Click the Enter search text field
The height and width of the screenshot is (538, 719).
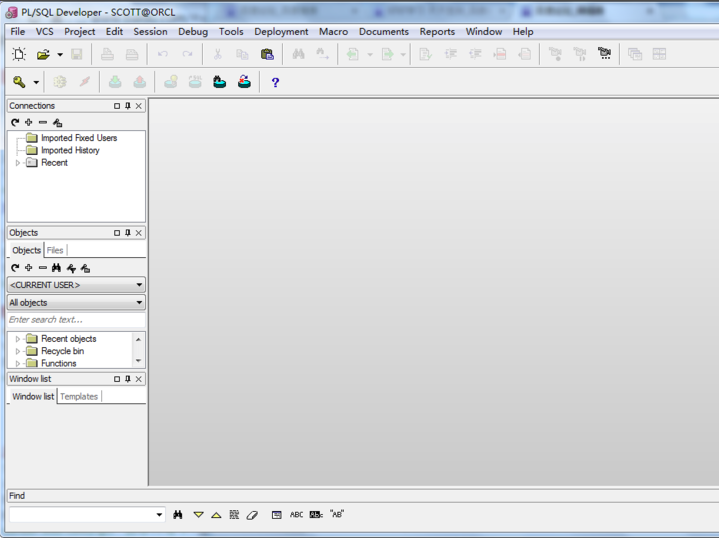click(x=76, y=320)
